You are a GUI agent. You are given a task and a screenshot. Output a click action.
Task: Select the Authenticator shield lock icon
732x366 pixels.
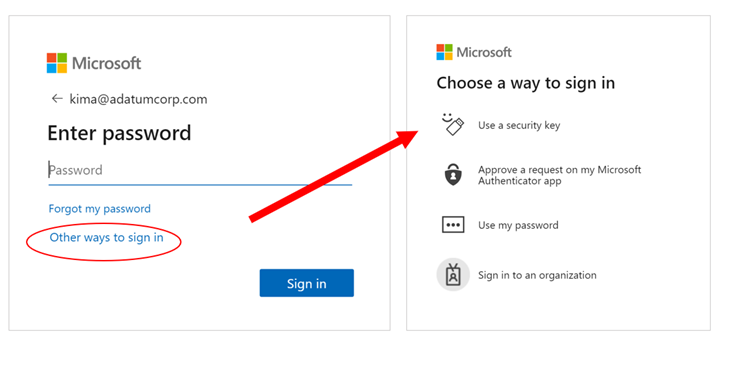pyautogui.click(x=453, y=175)
